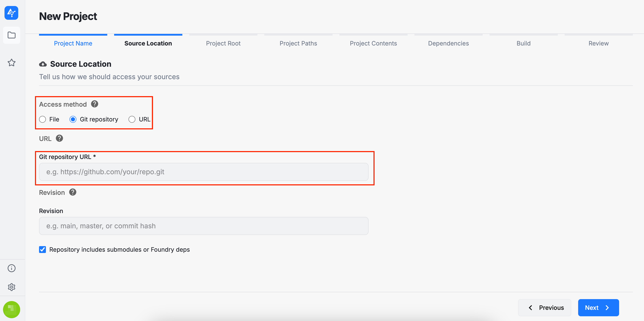This screenshot has height=321, width=644.
Task: Open the Dependencies step tab
Action: click(448, 43)
